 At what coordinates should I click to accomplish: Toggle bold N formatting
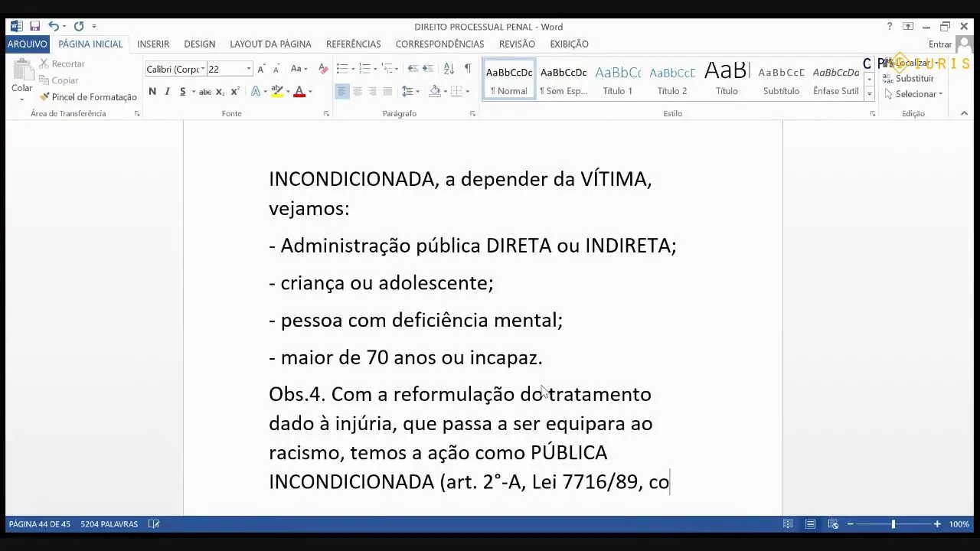[x=152, y=92]
